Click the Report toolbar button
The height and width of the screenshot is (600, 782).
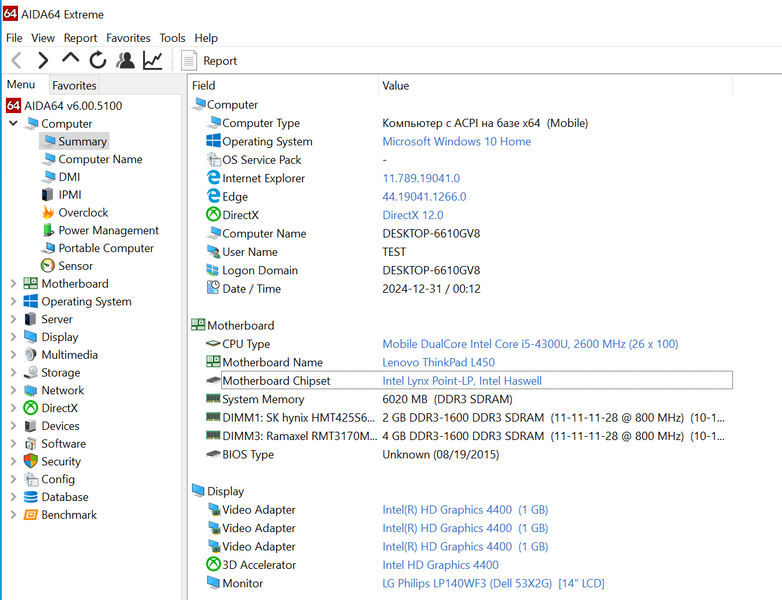(209, 61)
